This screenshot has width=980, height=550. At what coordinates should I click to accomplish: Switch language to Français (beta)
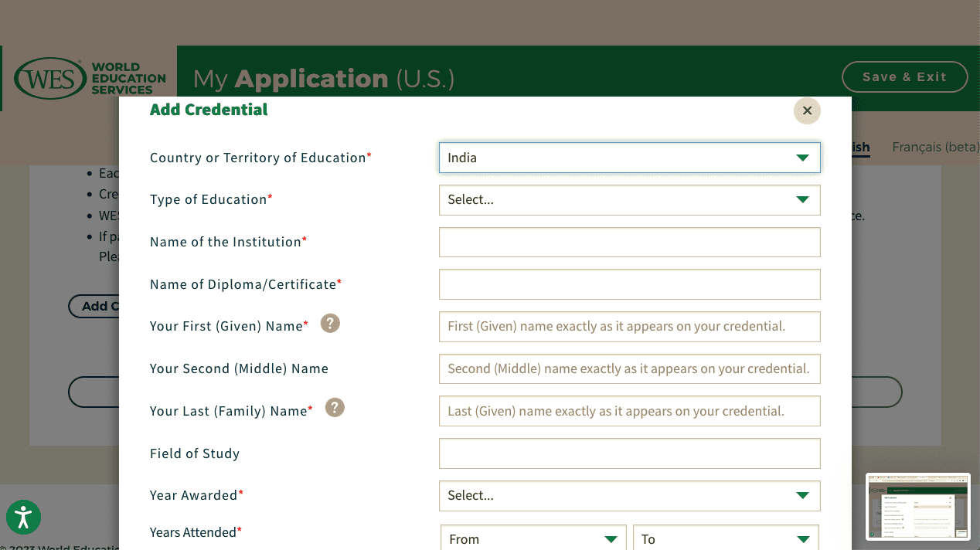935,147
